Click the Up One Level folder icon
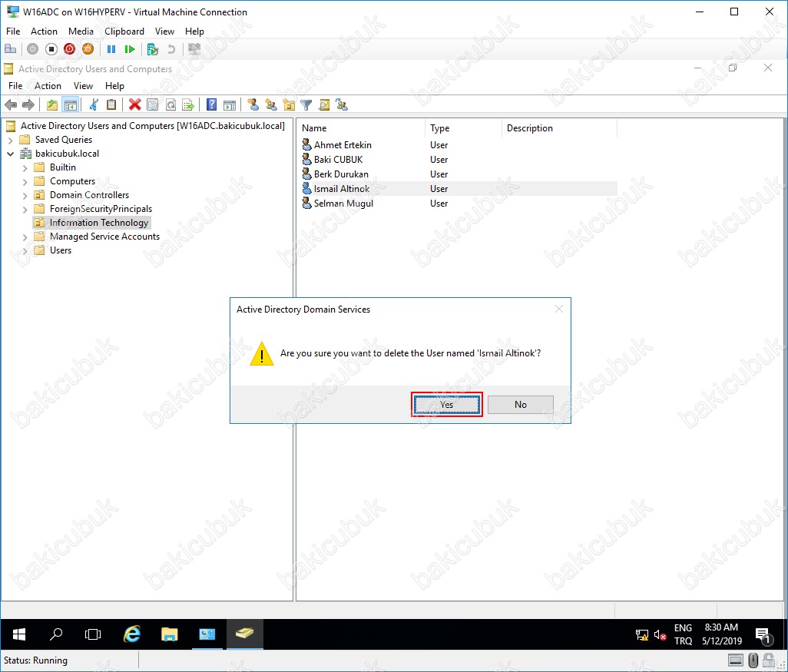 click(x=51, y=104)
